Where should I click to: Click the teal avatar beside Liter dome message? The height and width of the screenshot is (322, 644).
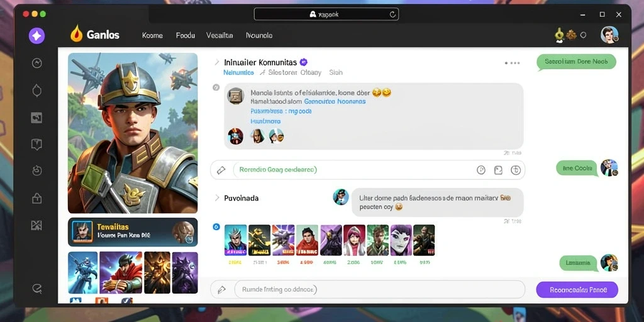[x=341, y=197]
